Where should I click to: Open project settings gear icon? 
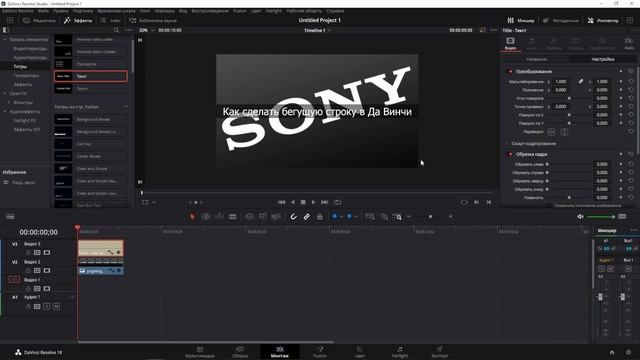click(628, 352)
